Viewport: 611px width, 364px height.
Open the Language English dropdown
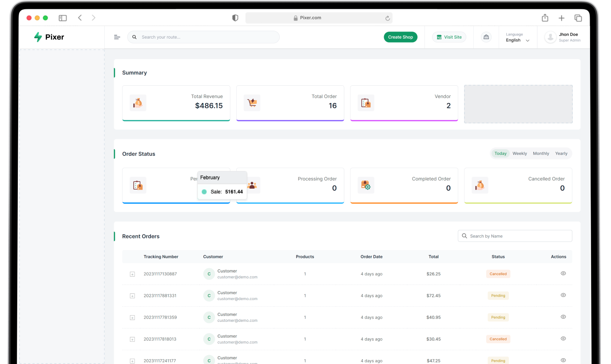tap(518, 37)
